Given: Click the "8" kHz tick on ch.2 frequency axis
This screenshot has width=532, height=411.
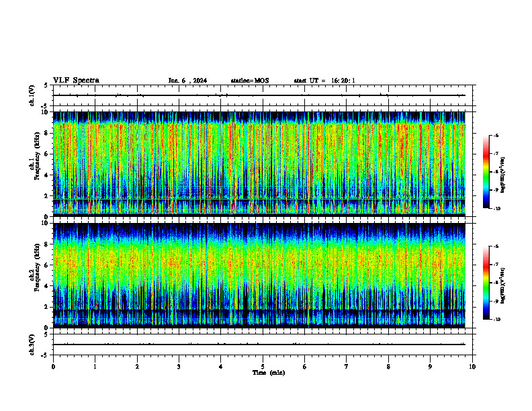Looking at the screenshot, I should pos(47,244).
